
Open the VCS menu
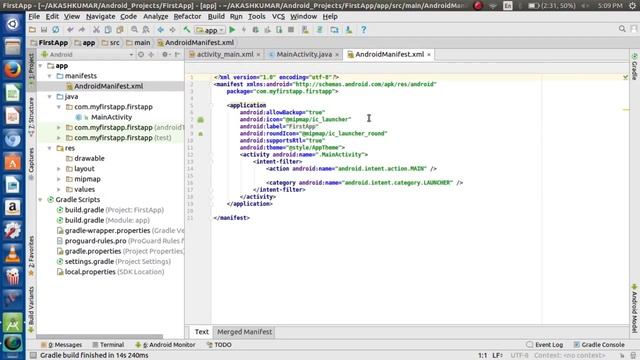click(278, 16)
